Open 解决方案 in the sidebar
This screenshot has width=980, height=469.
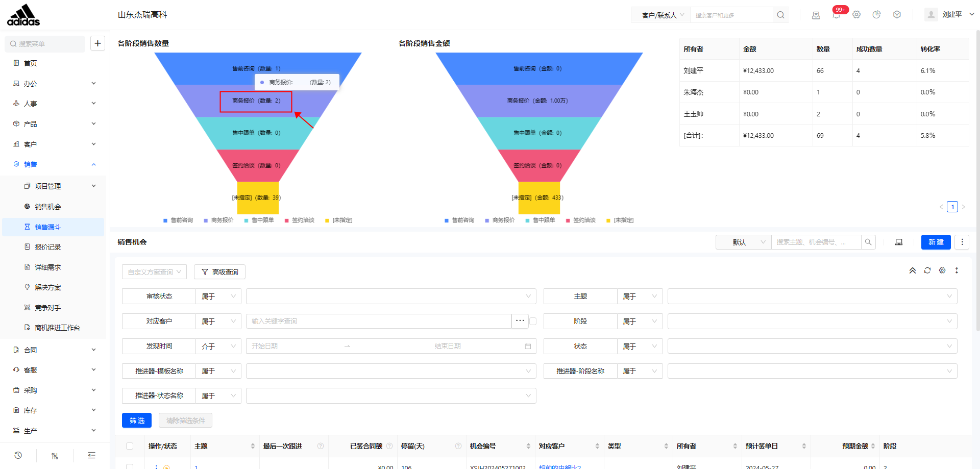[x=47, y=287]
